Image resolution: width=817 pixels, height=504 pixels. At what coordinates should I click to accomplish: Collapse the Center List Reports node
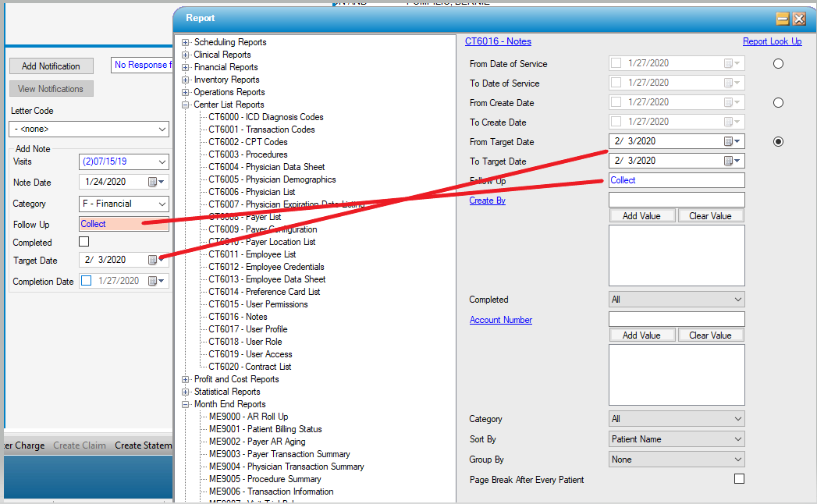click(186, 105)
